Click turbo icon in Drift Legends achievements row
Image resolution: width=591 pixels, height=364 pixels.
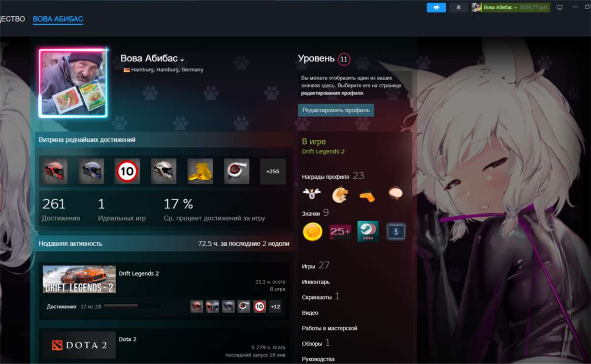coord(244,306)
